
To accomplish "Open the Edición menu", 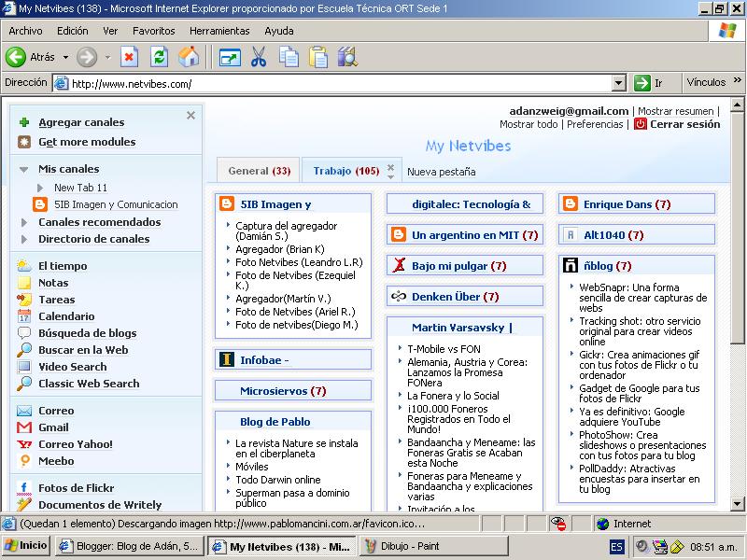I will [x=73, y=31].
